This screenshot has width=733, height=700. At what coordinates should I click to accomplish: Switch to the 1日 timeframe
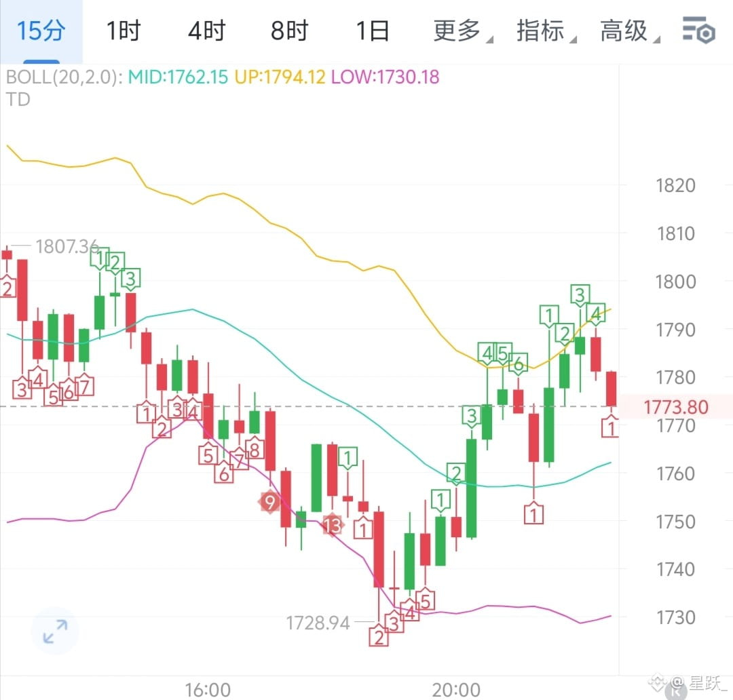(x=372, y=31)
